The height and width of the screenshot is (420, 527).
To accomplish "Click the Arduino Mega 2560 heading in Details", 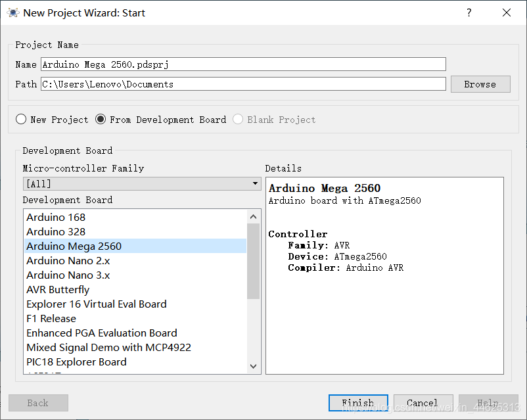I will coord(325,188).
